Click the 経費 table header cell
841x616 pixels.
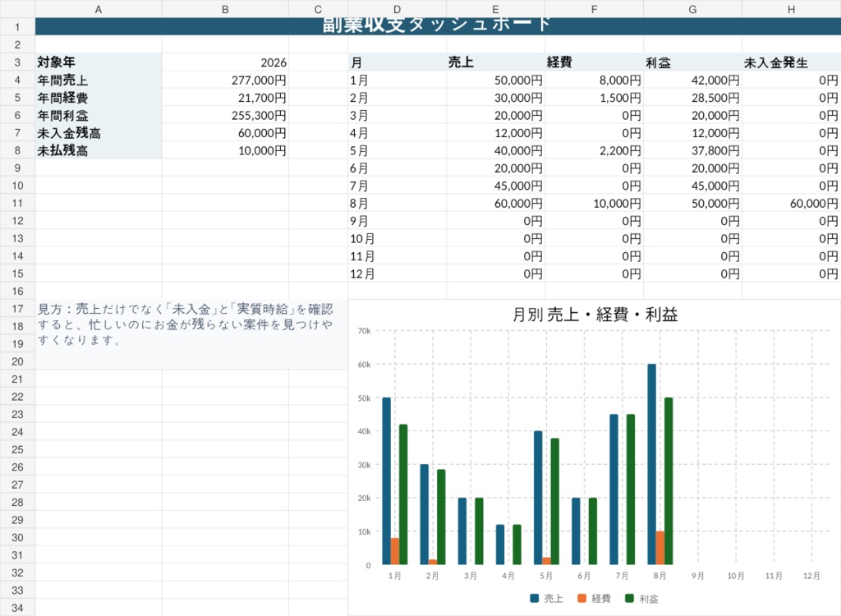(595, 62)
